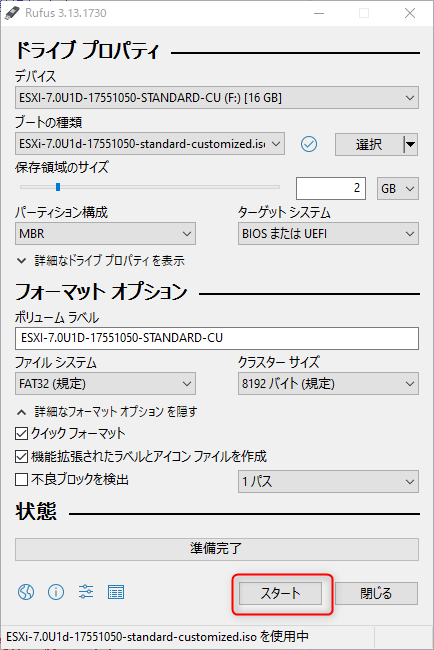Toggle 機能拡張されたラベルとアイコン ファイルを作成 checkbox
The width and height of the screenshot is (434, 650).
coord(21,456)
